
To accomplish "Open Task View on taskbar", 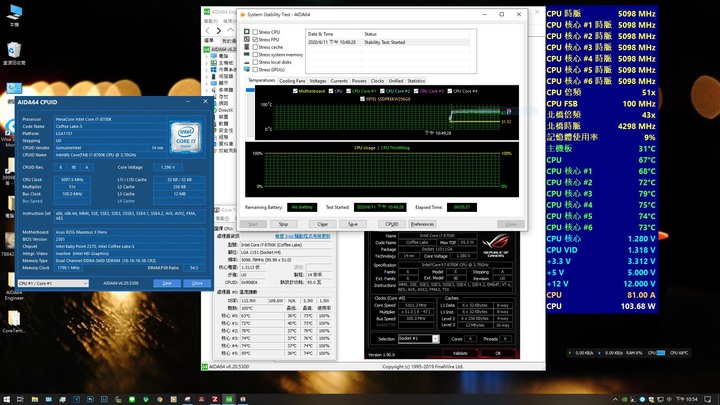I will pos(20,399).
